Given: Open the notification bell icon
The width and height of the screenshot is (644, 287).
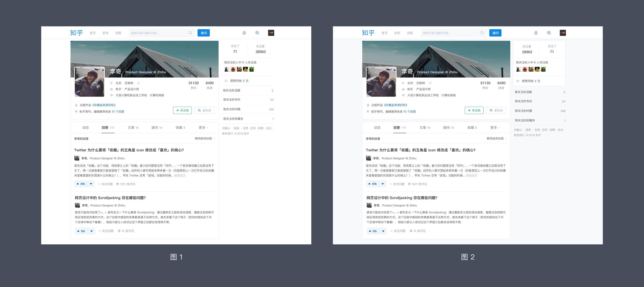Looking at the screenshot, I should coord(244,33).
